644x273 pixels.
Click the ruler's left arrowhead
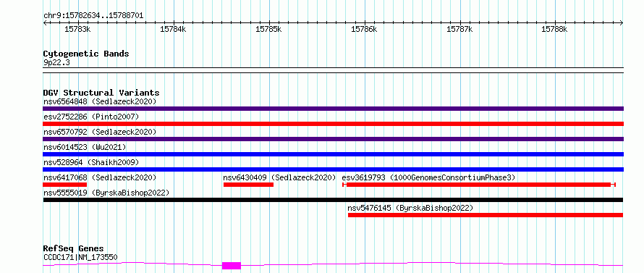pos(45,22)
